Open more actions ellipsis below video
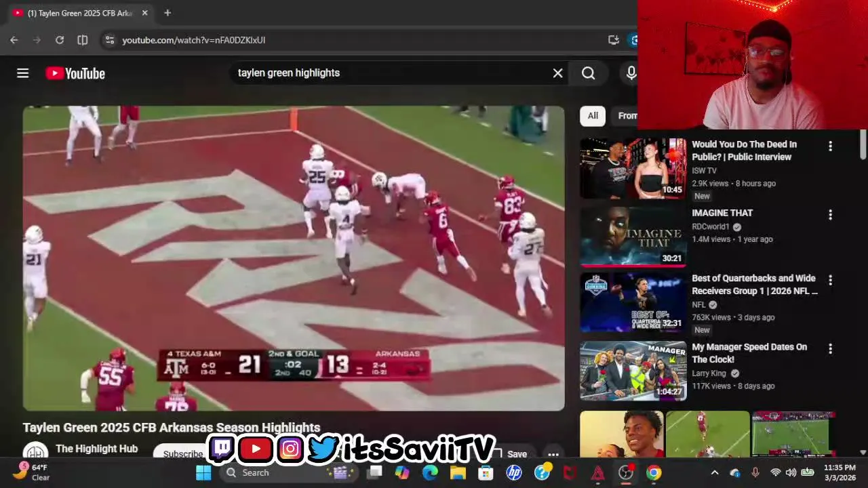Viewport: 868px width, 488px height. click(x=553, y=454)
